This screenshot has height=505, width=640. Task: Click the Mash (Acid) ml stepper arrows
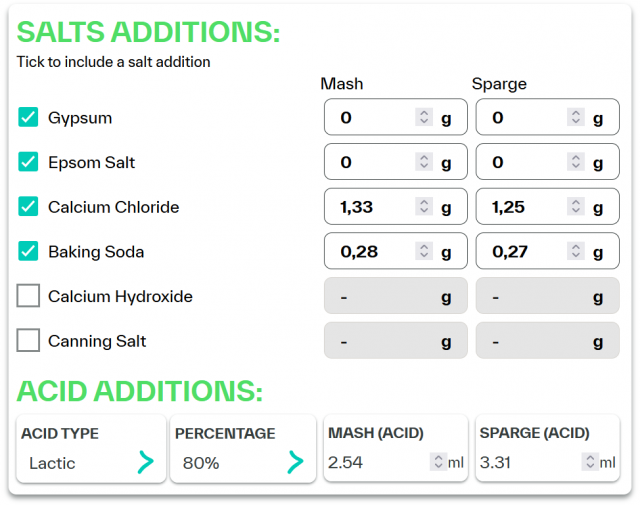coord(437,462)
